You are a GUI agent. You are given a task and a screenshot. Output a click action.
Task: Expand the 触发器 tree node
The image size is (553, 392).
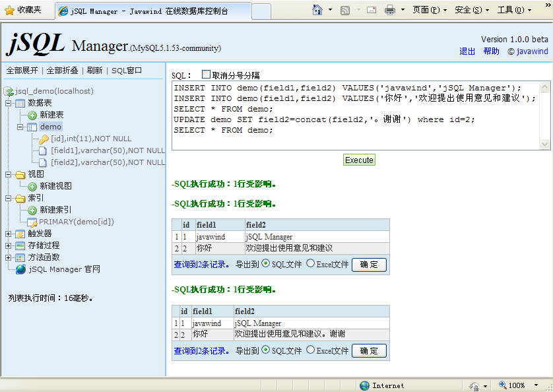point(9,234)
